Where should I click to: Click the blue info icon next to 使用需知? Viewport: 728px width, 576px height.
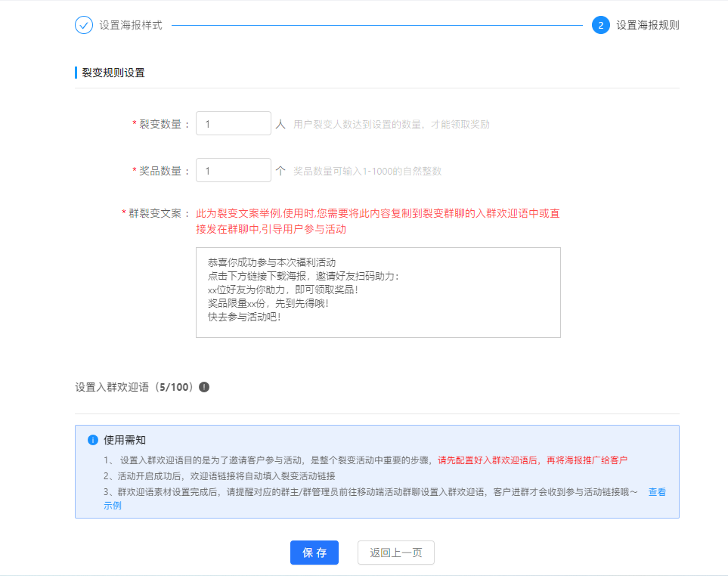pyautogui.click(x=93, y=440)
